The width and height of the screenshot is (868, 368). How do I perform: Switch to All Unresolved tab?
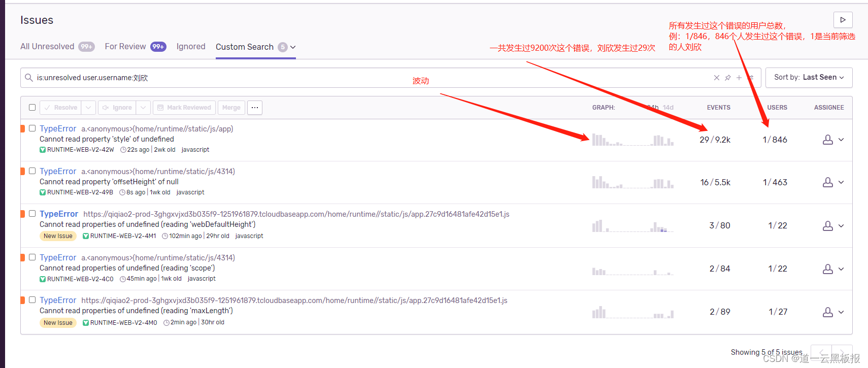[x=57, y=47]
